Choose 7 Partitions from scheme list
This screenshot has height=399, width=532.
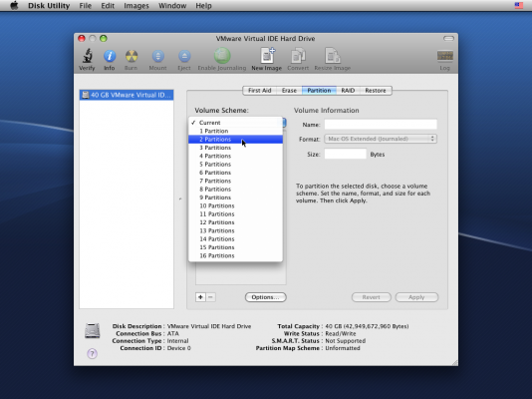click(x=235, y=181)
